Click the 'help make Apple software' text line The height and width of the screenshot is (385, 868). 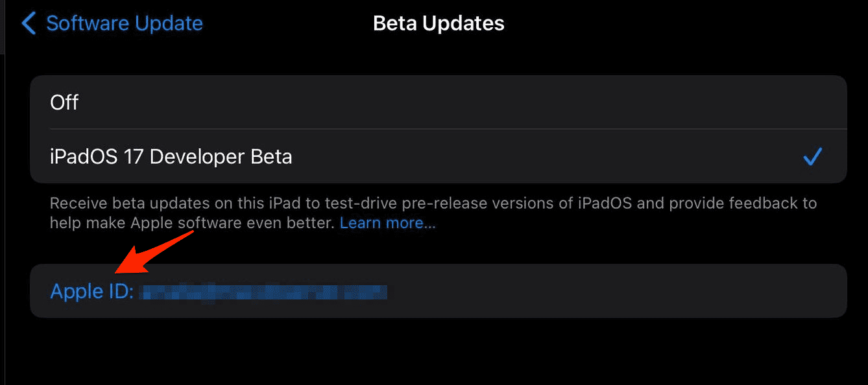point(193,224)
